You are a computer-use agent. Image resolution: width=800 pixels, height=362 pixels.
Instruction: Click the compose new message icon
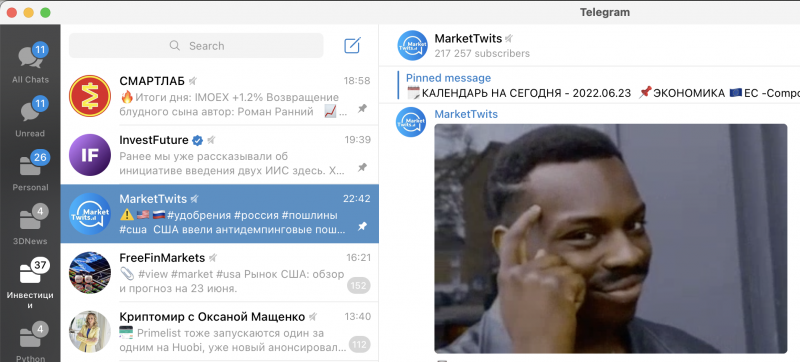pos(353,45)
